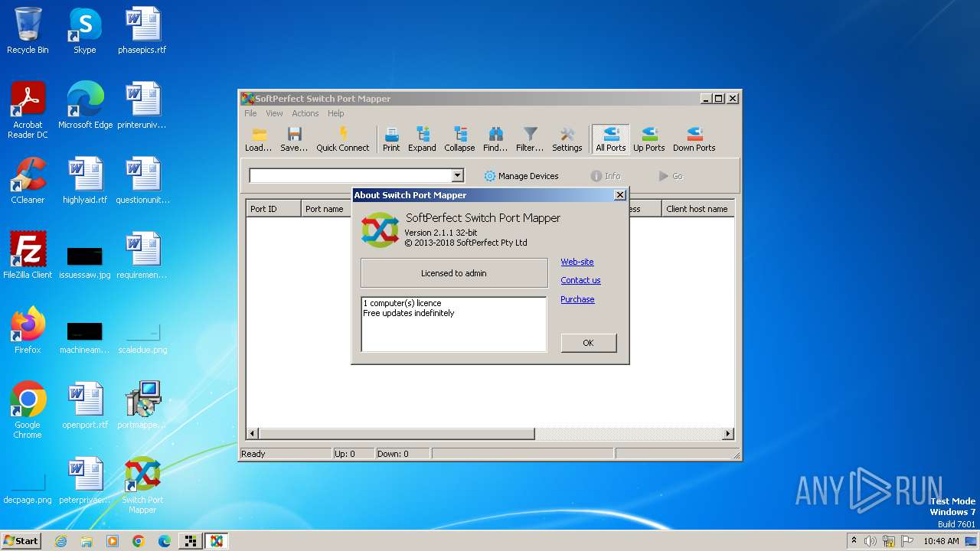Toggle the Down Ports view
The height and width of the screenshot is (551, 980).
(x=694, y=139)
